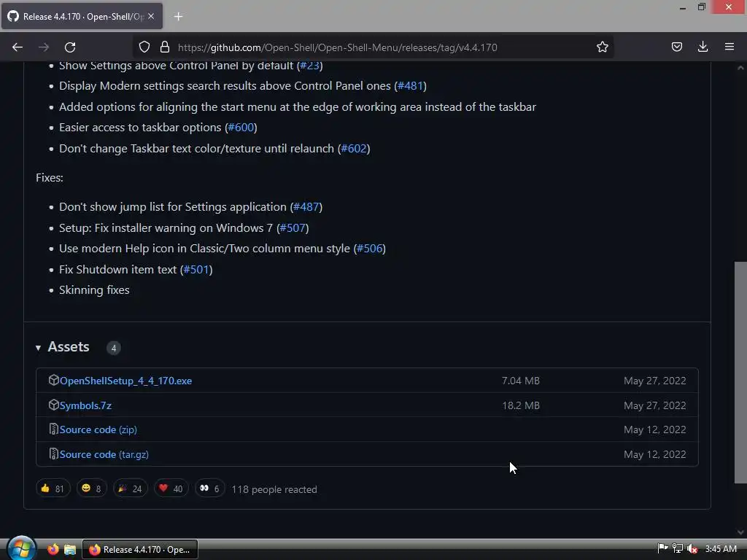This screenshot has width=747, height=560.
Task: Click the Assets count badge 4
Action: 113,348
